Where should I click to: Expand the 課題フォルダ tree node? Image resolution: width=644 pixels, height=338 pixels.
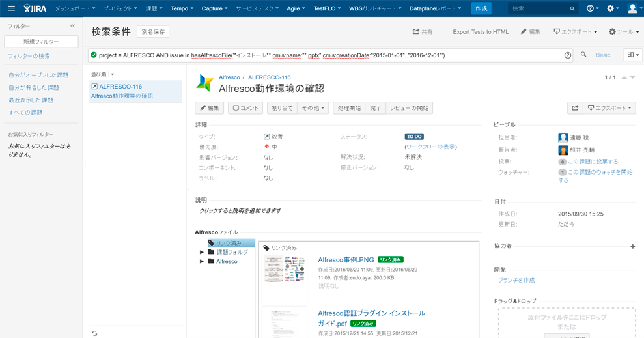tap(202, 252)
